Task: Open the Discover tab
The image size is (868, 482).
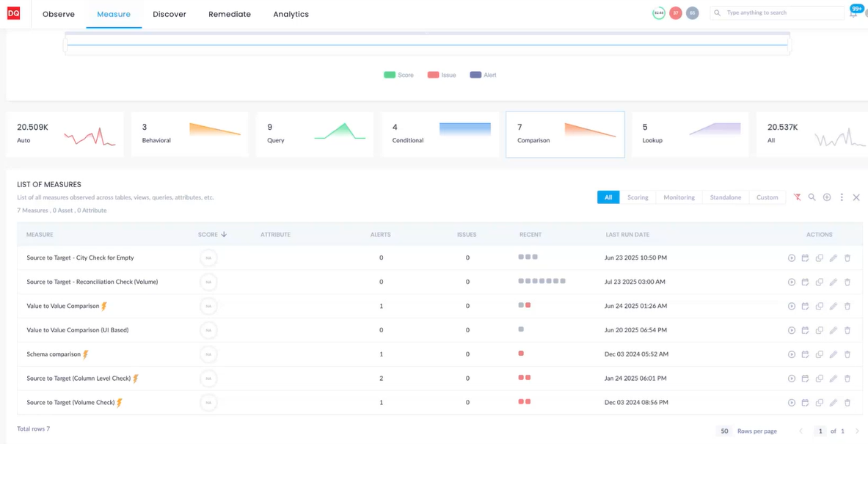Action: click(169, 15)
